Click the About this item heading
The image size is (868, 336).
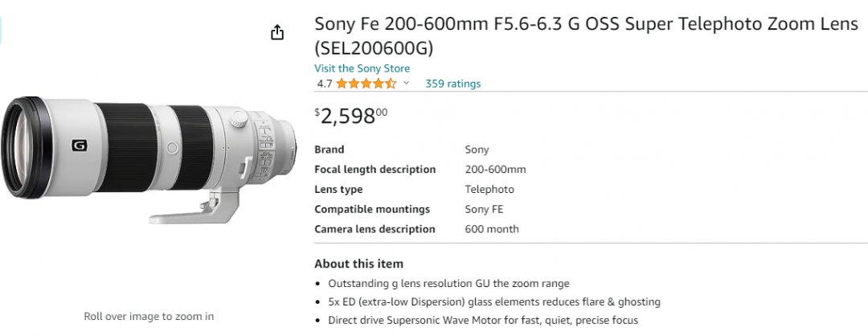point(358,264)
